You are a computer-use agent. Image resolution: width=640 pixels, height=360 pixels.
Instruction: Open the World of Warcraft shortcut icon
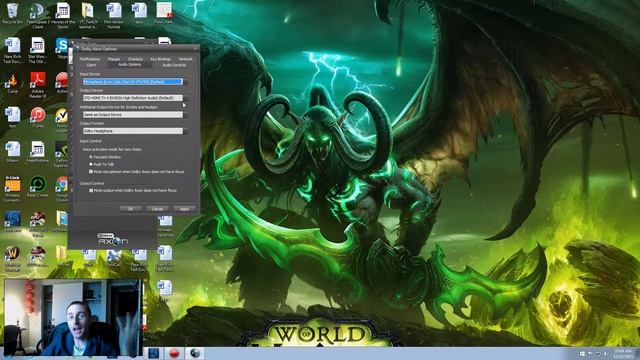(12, 259)
